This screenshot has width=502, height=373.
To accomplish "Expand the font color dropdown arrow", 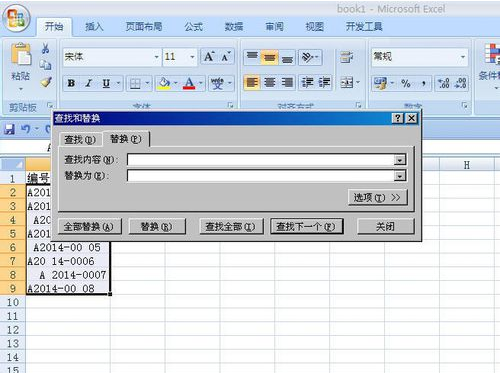I will (x=201, y=83).
